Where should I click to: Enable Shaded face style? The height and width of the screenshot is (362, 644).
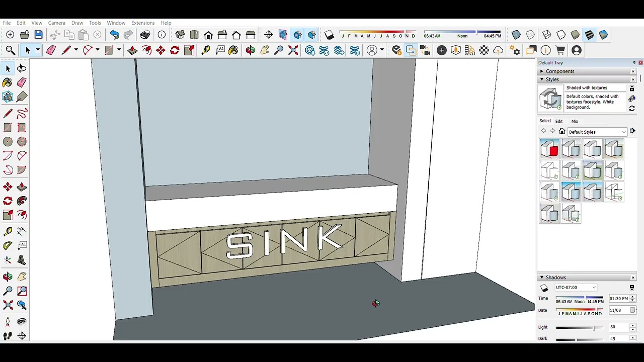tap(575, 35)
